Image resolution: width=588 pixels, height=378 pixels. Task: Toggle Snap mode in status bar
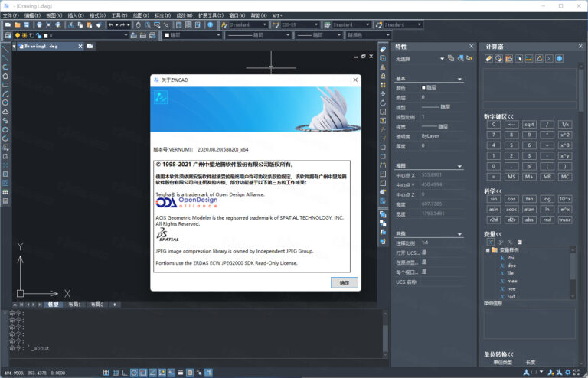click(106, 373)
